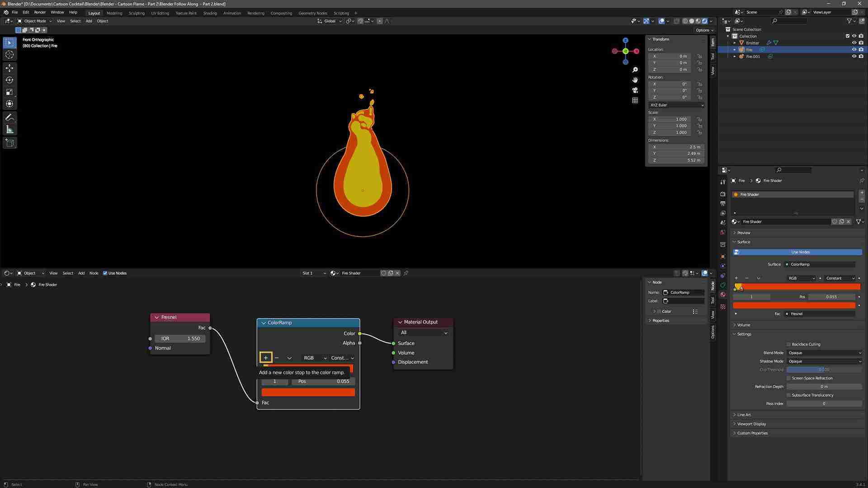868x488 pixels.
Task: Toggle Use Nodes checkbox in node editor
Action: click(x=105, y=273)
